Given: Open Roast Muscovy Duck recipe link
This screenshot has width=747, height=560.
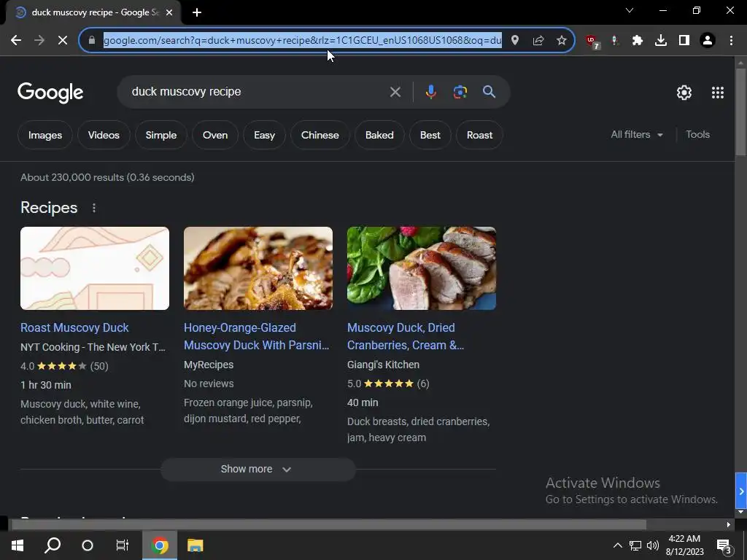Looking at the screenshot, I should [74, 327].
